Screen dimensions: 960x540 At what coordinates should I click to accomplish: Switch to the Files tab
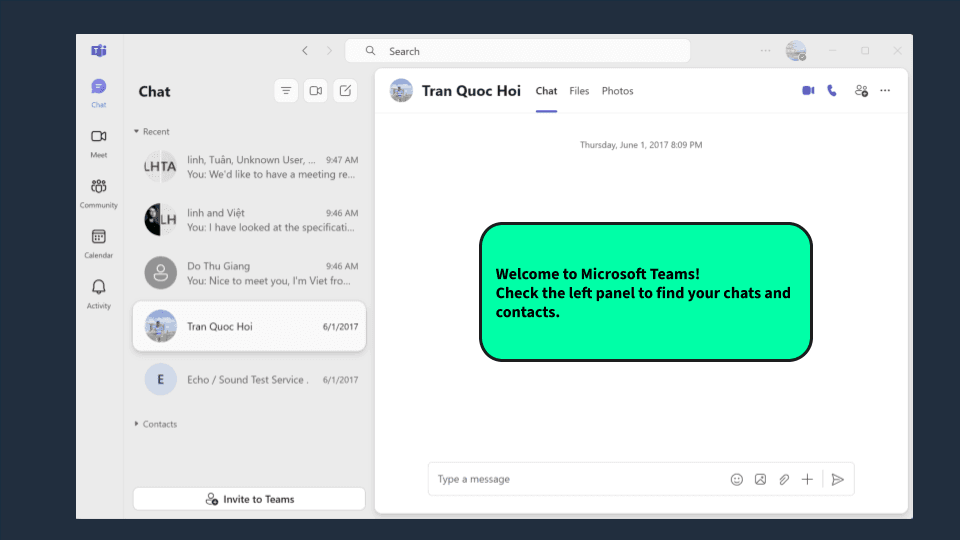pyautogui.click(x=579, y=91)
